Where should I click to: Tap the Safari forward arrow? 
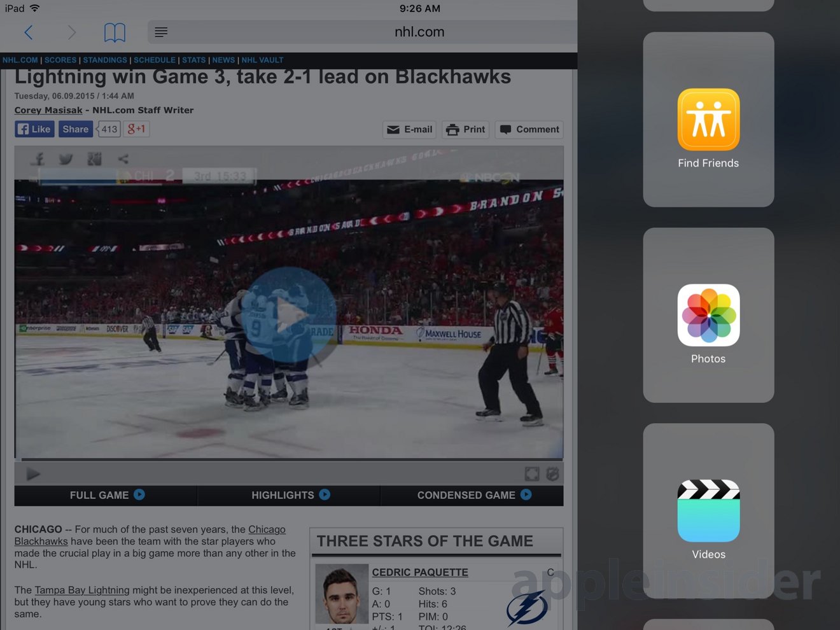(x=71, y=32)
